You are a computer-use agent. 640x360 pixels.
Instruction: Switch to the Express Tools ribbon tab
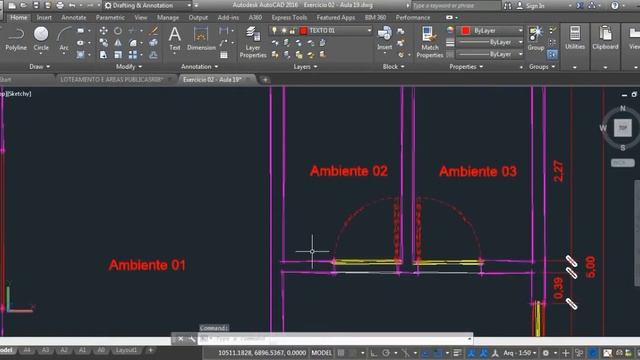click(x=289, y=18)
